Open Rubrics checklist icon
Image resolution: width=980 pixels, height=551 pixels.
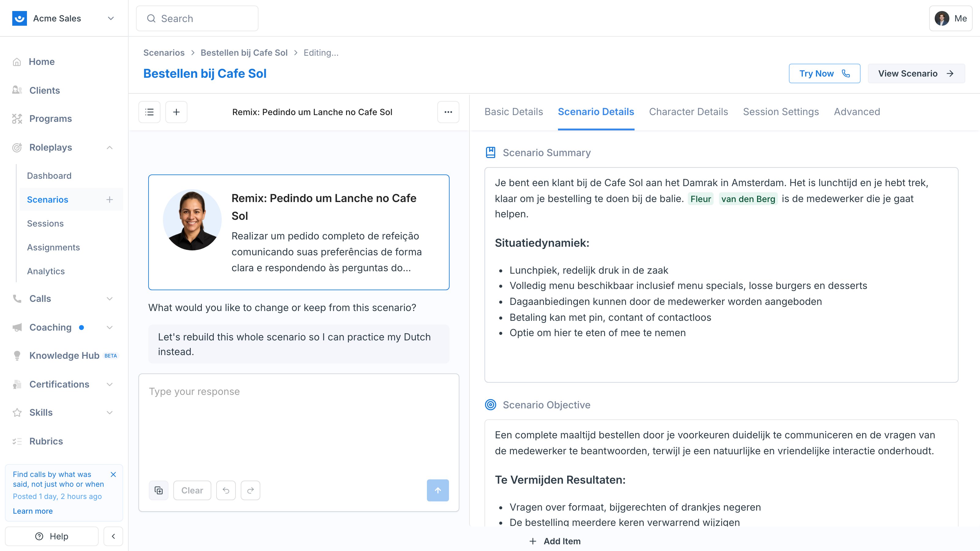point(17,441)
